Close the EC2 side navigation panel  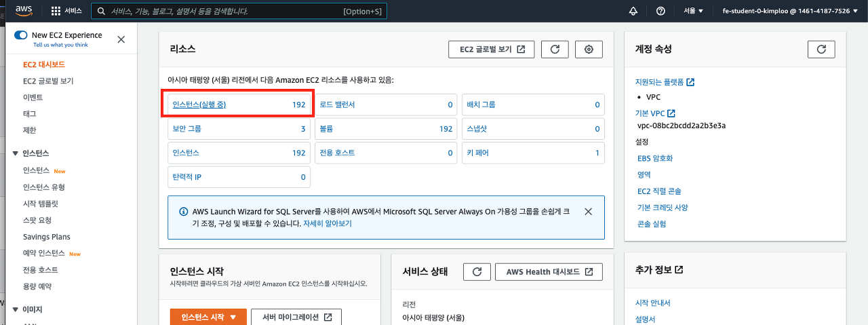[x=121, y=39]
